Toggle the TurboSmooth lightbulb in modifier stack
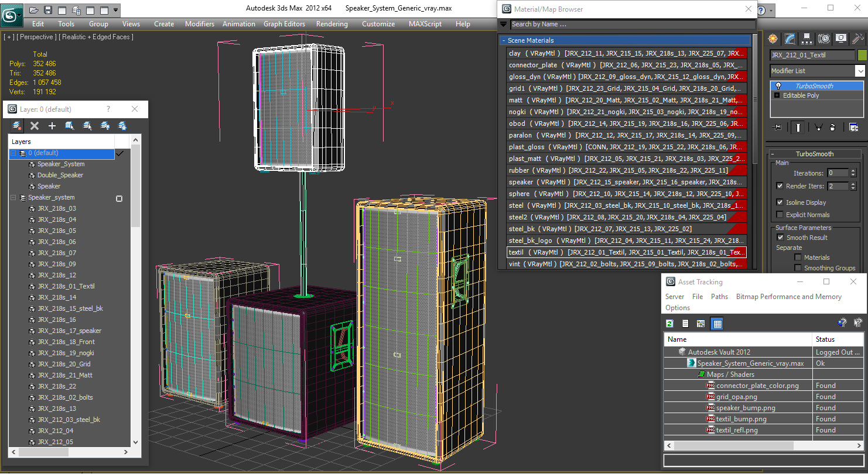 (x=778, y=86)
